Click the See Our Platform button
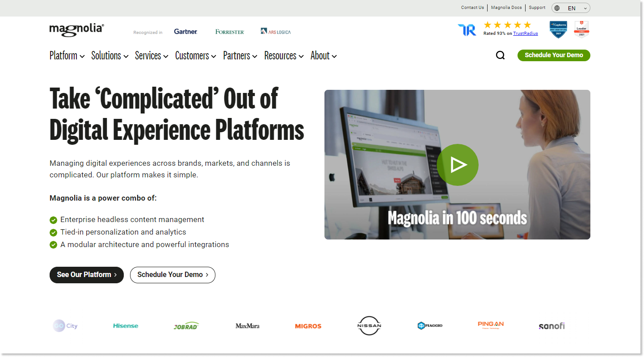The height and width of the screenshot is (357, 644). (87, 275)
